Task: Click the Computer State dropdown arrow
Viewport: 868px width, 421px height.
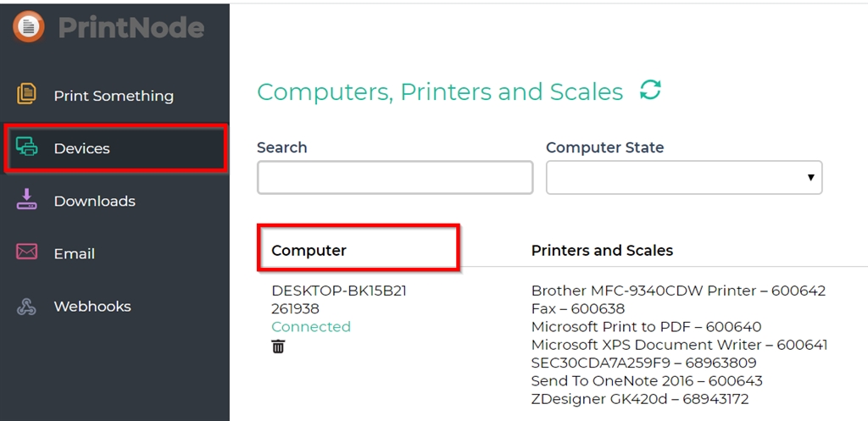Action: pyautogui.click(x=810, y=178)
